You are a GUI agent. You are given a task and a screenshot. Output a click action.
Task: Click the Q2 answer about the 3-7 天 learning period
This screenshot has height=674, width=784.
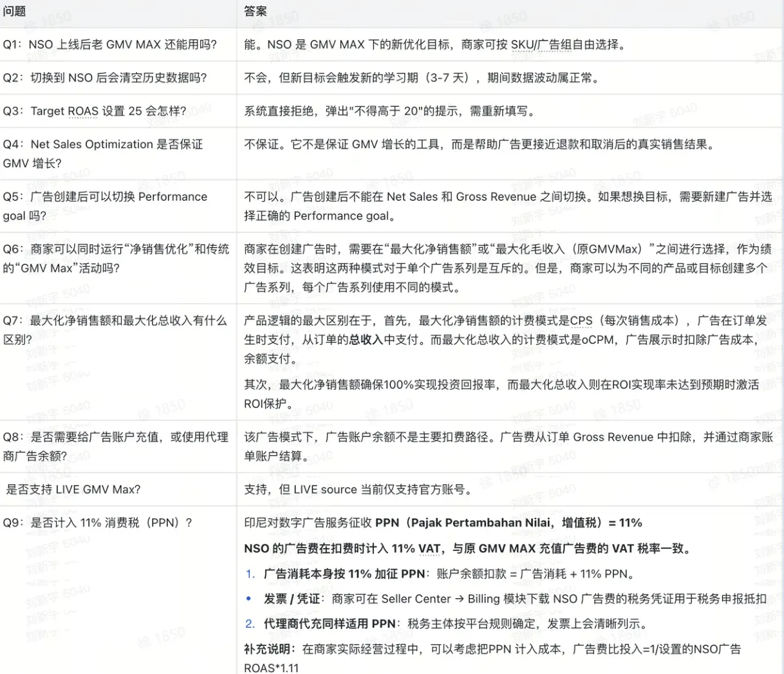[x=423, y=78]
